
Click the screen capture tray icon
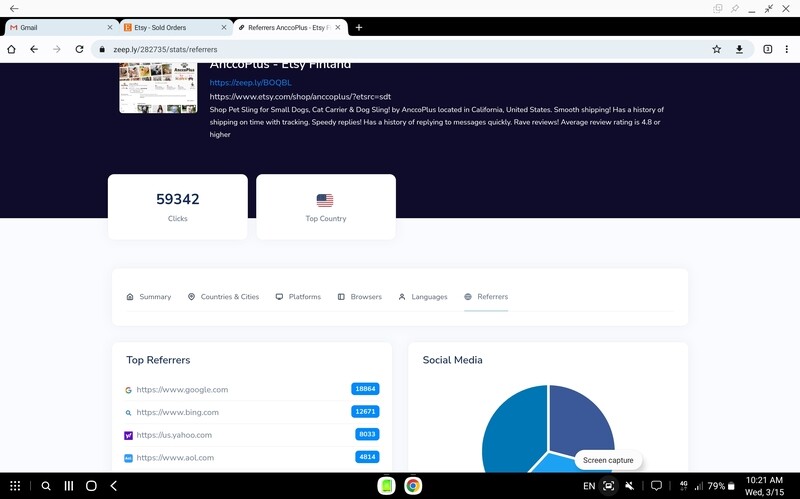608,486
